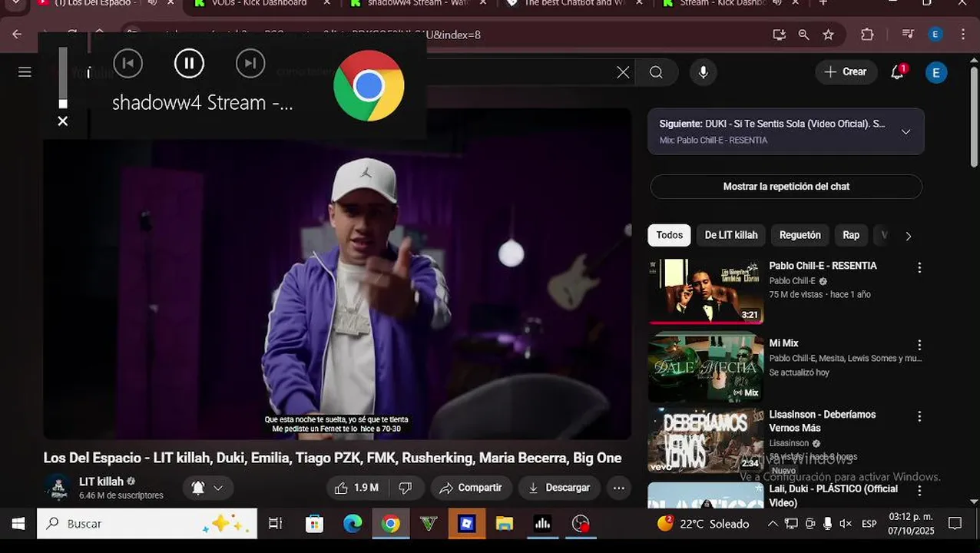The image size is (980, 553).
Task: Open more actions ellipsis below video
Action: coord(618,488)
